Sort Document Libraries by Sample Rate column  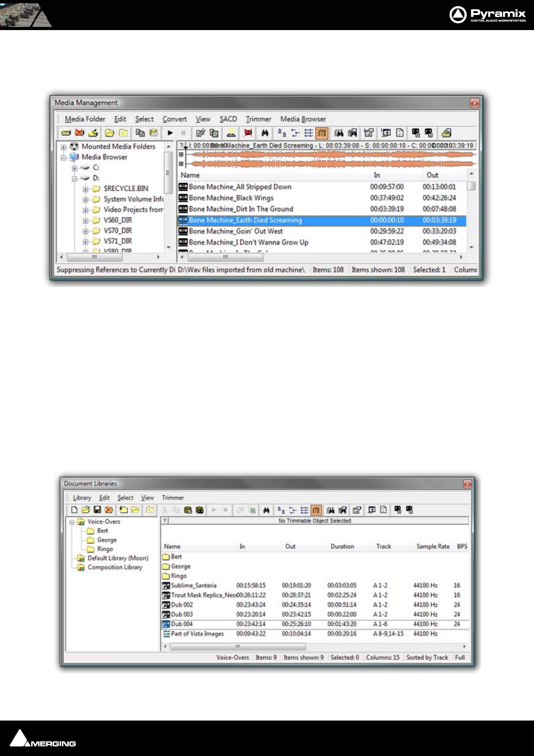433,546
